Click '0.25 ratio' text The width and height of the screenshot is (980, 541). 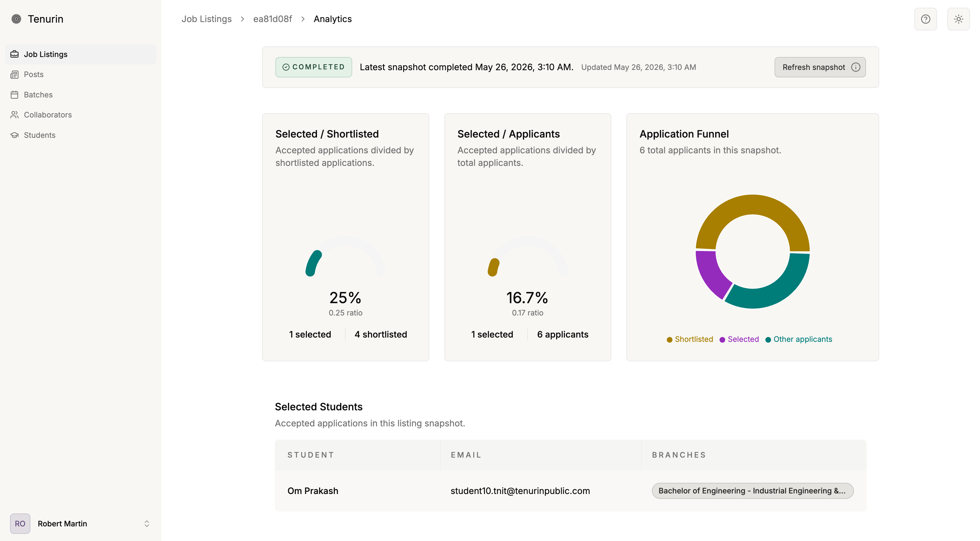[345, 313]
